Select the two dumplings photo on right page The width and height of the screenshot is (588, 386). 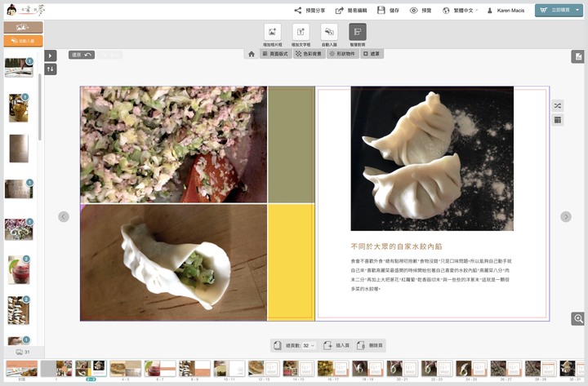point(432,158)
